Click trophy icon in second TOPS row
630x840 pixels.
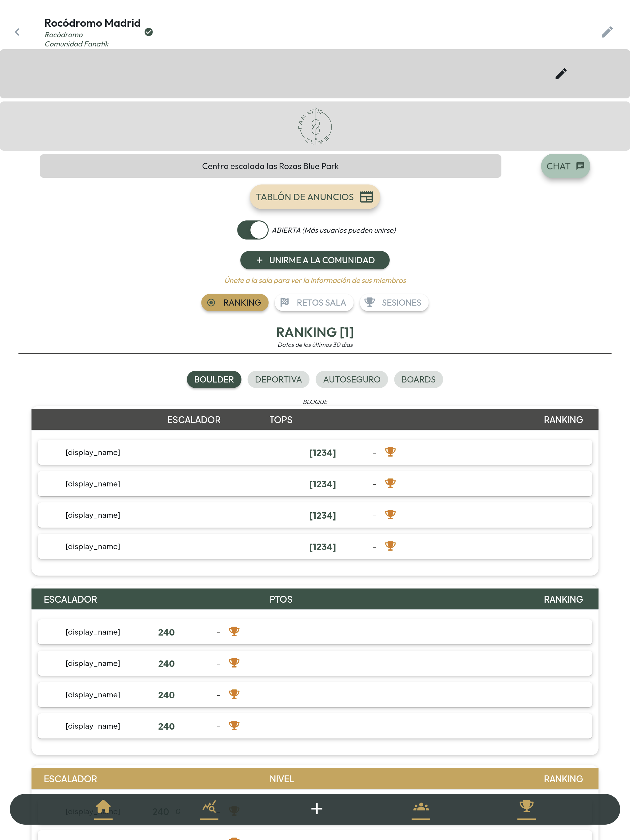(x=390, y=483)
